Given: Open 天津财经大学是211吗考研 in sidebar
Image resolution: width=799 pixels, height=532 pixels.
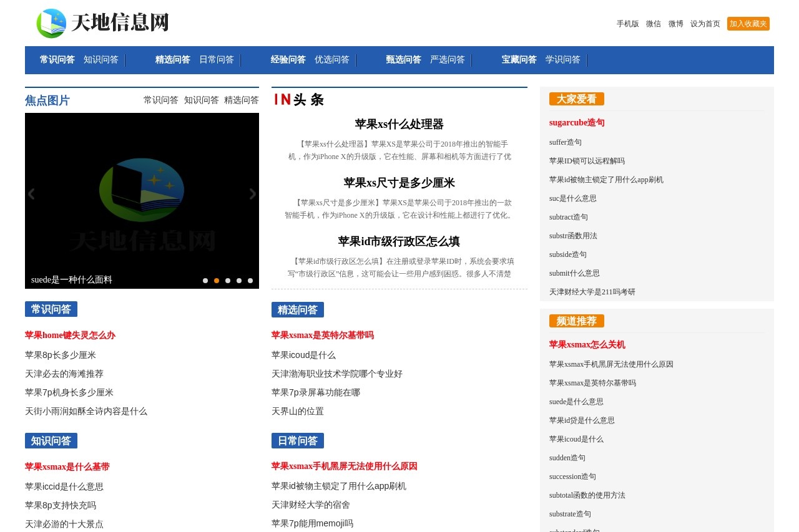Looking at the screenshot, I should click(x=592, y=292).
